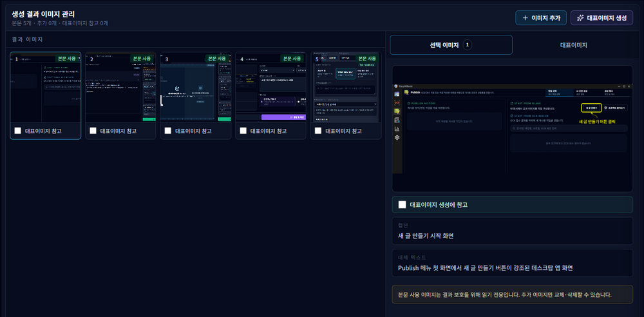Click the 대체 텍스트 field
Screen dimensions: 644x317
pyautogui.click(x=513, y=263)
